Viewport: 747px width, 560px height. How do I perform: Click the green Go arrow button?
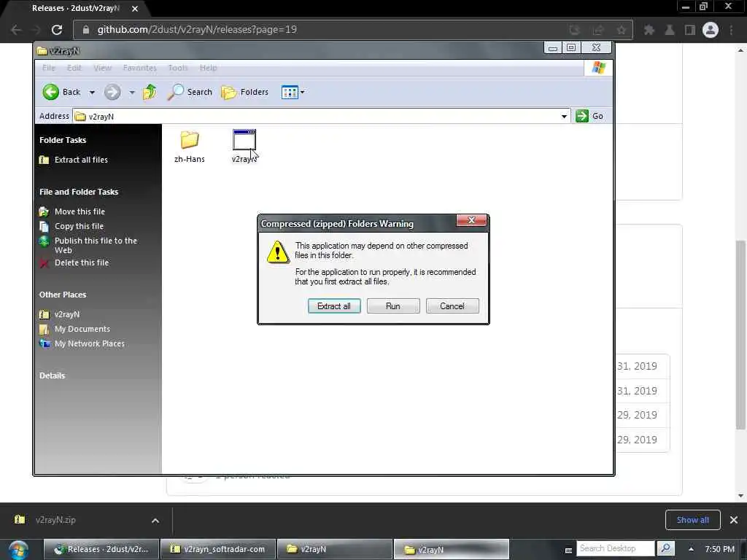[581, 116]
